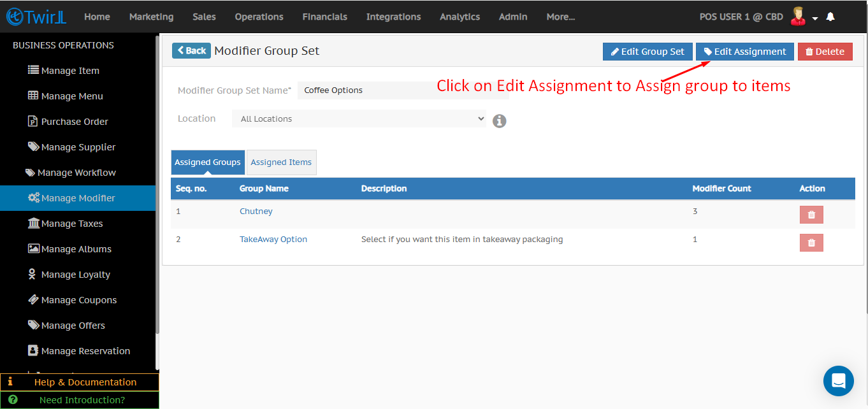Viewport: 868px width, 409px height.
Task: Expand the More... navigation menu
Action: pos(560,17)
